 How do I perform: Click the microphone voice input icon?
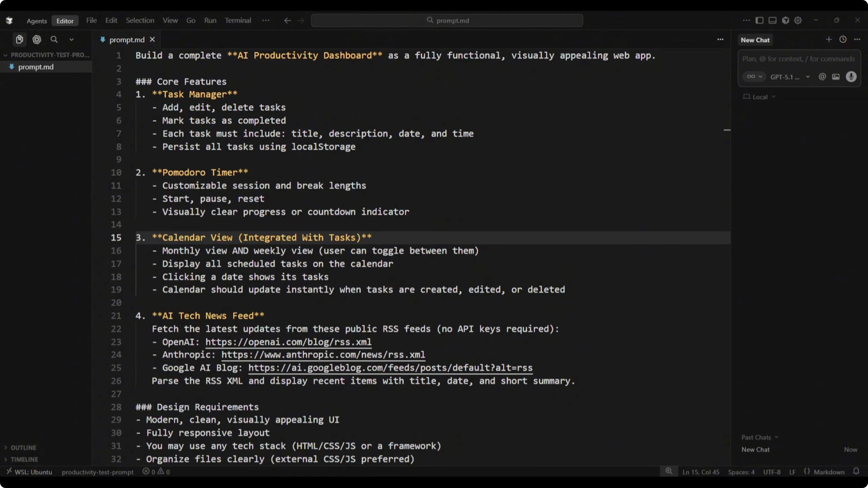(851, 77)
